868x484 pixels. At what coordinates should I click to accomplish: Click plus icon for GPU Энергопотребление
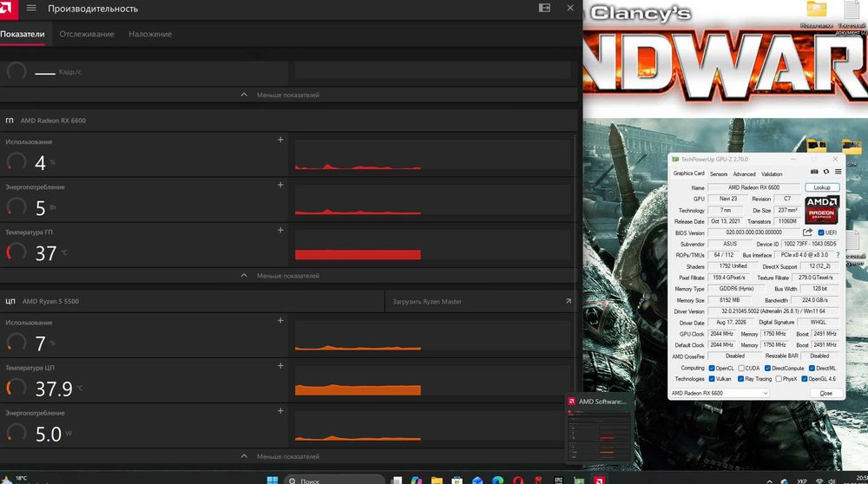coord(280,185)
